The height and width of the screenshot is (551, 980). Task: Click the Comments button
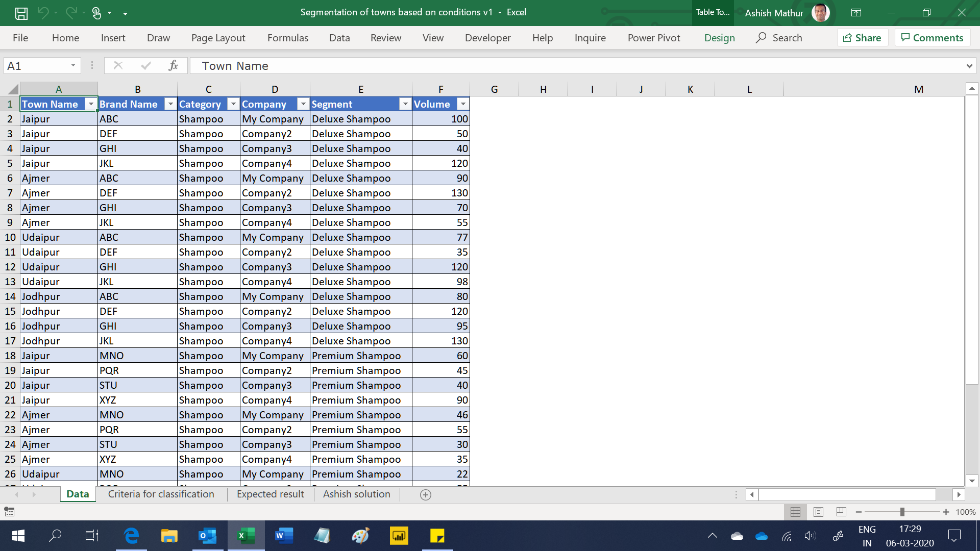tap(933, 38)
